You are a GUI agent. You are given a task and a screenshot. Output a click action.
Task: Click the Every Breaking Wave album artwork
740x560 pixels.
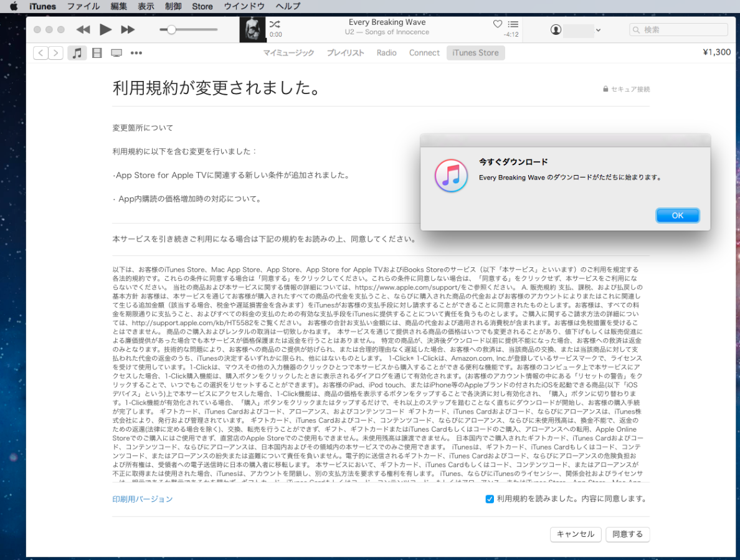252,30
